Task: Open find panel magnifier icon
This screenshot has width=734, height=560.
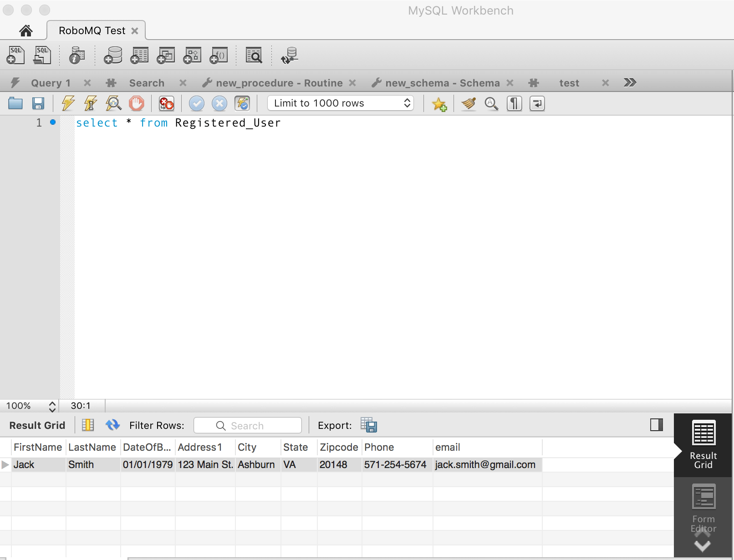Action: point(491,104)
